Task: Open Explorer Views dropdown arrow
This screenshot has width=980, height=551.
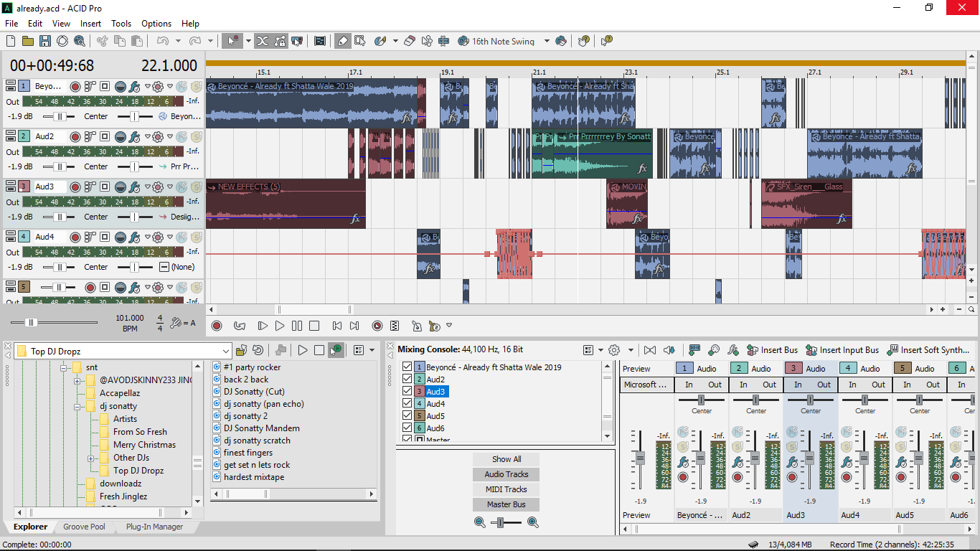Action: pyautogui.click(x=372, y=350)
